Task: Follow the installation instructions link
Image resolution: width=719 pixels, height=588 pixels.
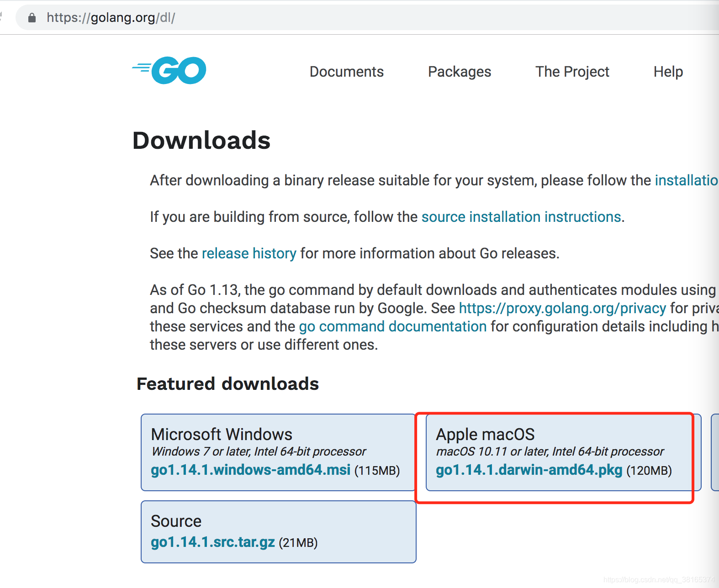Action: click(x=686, y=180)
